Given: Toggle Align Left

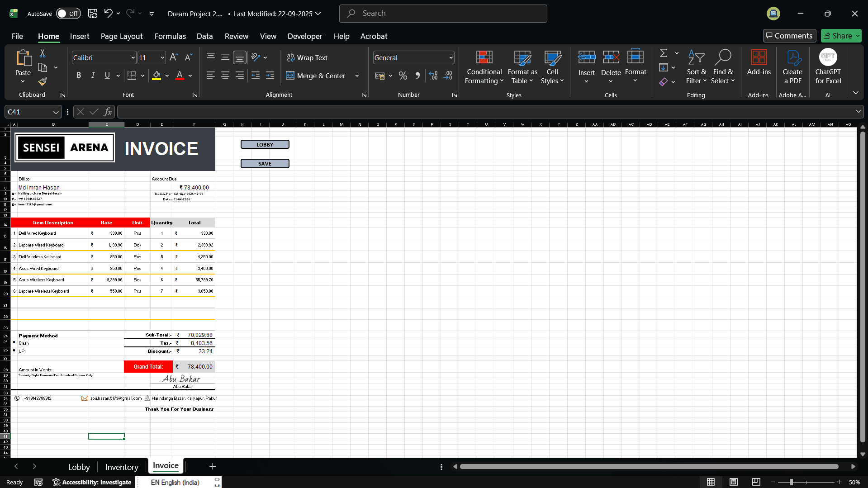Looking at the screenshot, I should click(210, 76).
